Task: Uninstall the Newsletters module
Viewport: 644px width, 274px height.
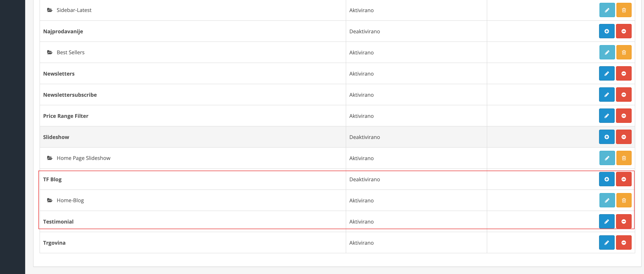Action: click(623, 73)
